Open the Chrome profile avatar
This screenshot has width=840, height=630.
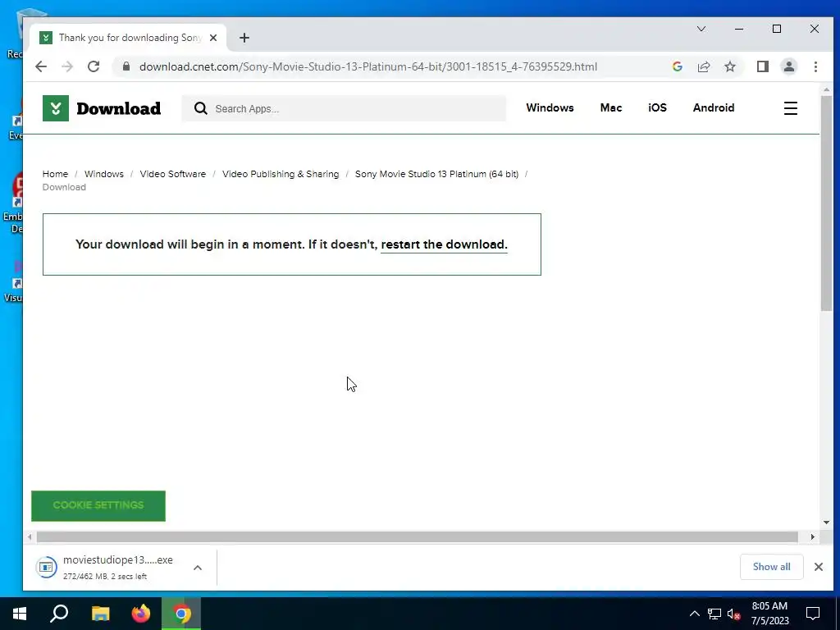click(x=788, y=66)
